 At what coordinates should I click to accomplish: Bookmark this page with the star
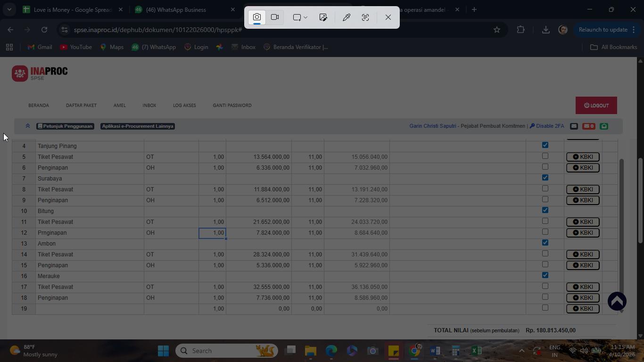[x=496, y=30]
